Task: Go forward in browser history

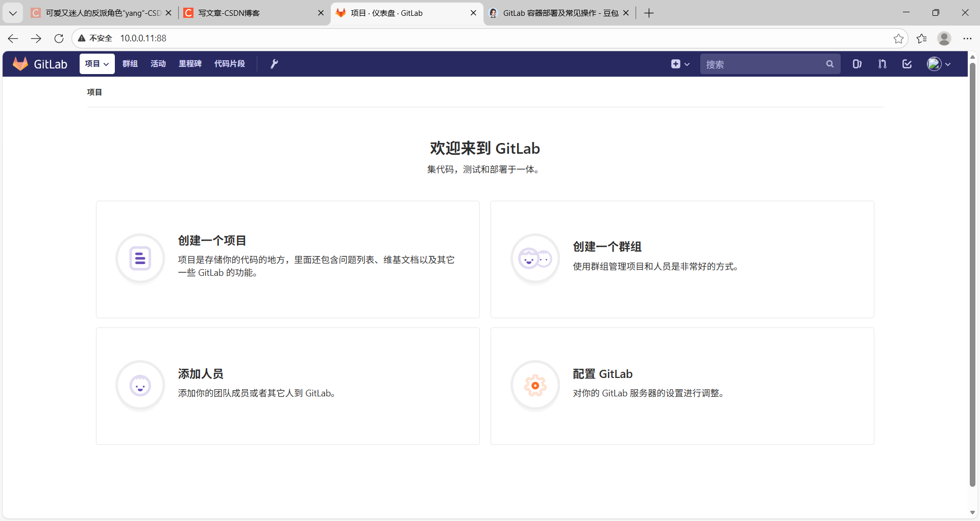Action: pos(36,38)
